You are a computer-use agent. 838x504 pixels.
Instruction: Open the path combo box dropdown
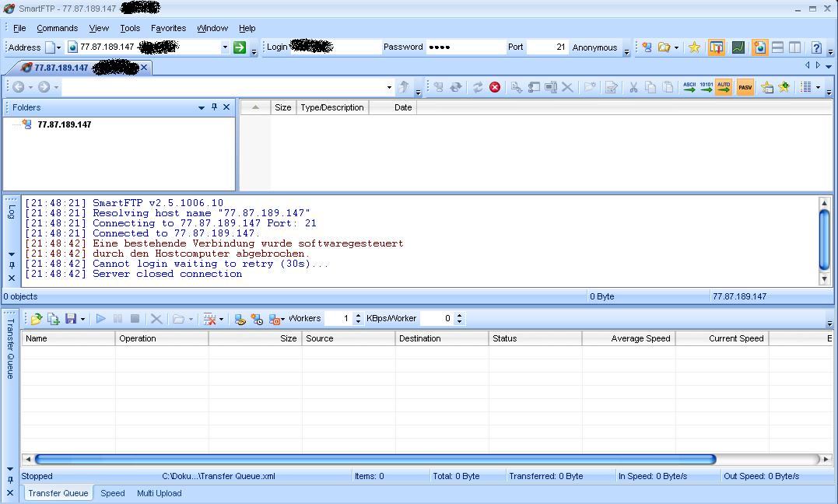tap(389, 87)
